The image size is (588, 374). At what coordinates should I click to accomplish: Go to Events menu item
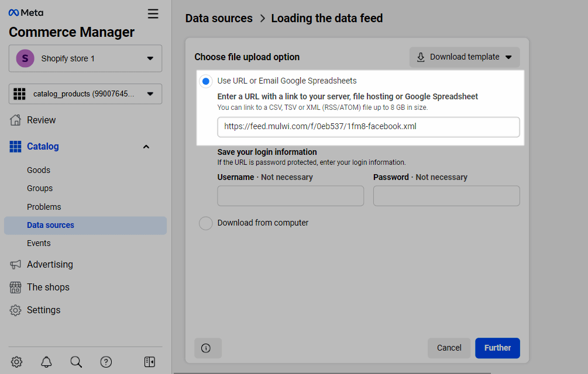[39, 243]
